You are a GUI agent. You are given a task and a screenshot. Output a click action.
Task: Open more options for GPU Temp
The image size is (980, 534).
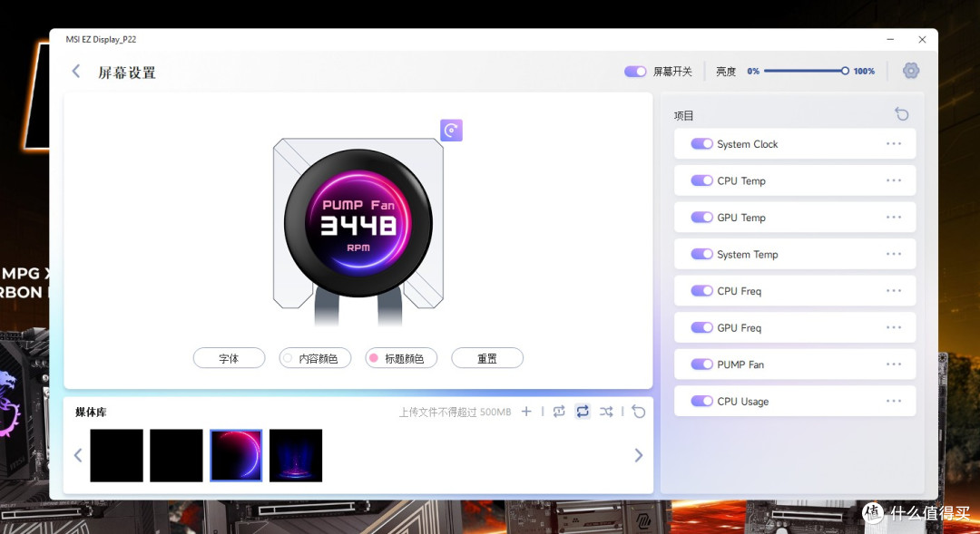894,218
